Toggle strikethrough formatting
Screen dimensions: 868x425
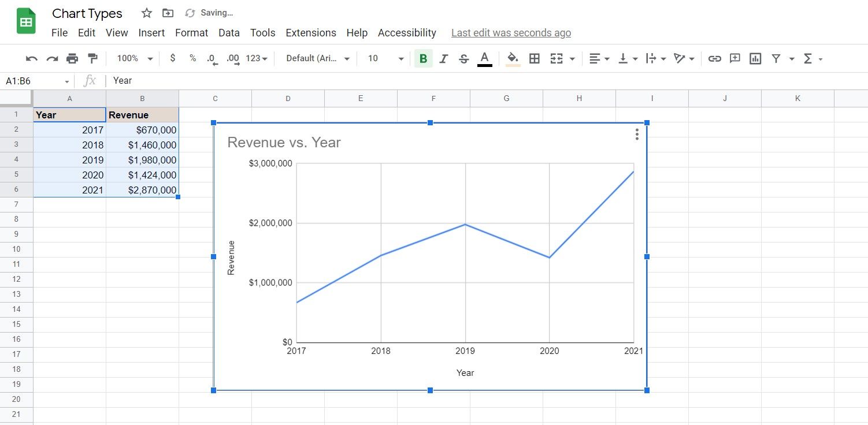(463, 58)
